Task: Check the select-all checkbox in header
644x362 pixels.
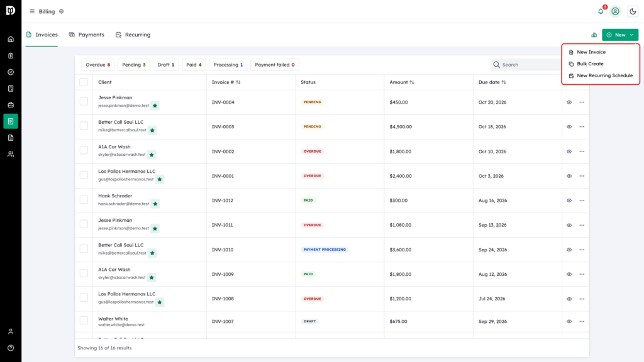Action: click(84, 82)
